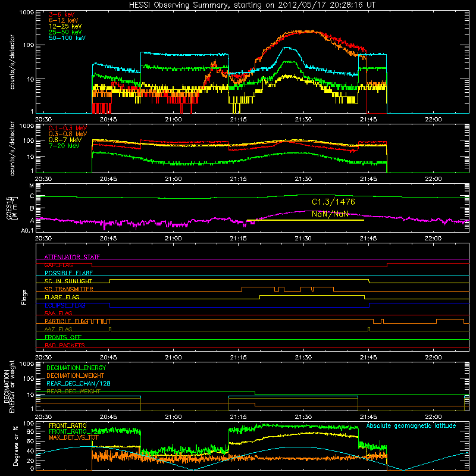Click the green FRONT_RATIO_128 legend label
This screenshot has height=476, width=476.
pos(76,431)
